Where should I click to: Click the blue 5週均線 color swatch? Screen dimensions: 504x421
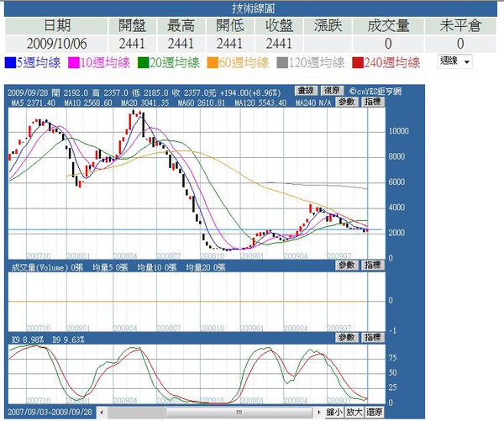pos(10,63)
